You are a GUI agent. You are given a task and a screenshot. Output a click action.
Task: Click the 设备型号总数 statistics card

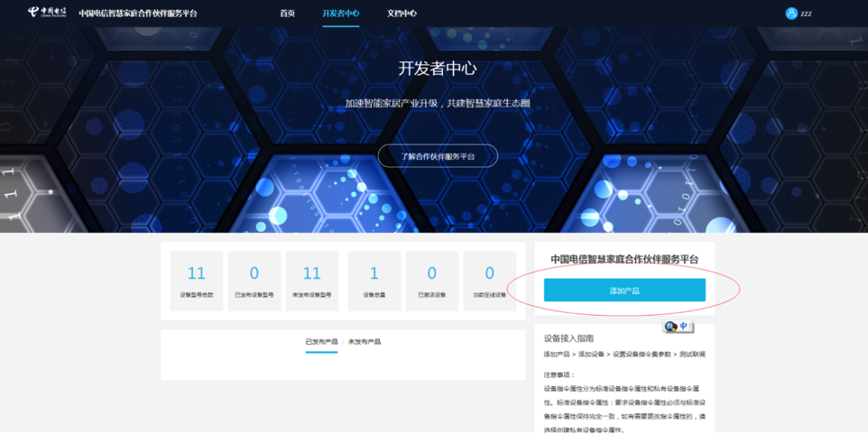197,281
